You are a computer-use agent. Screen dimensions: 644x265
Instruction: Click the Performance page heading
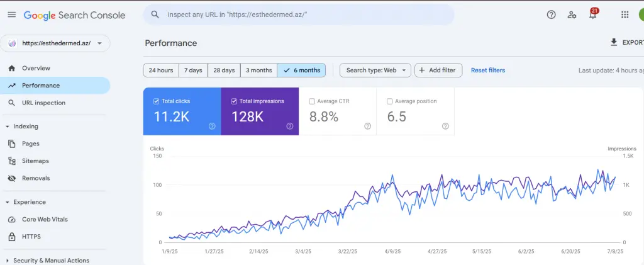point(171,43)
